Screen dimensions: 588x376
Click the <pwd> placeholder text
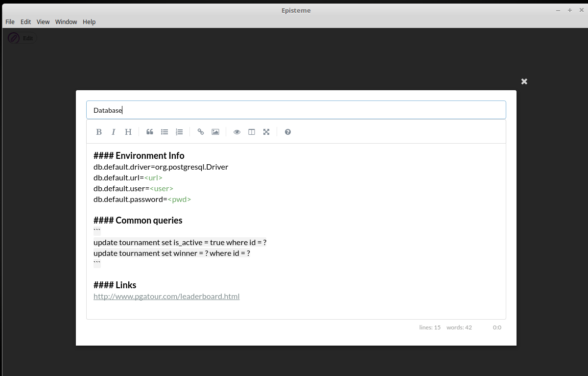pos(179,199)
